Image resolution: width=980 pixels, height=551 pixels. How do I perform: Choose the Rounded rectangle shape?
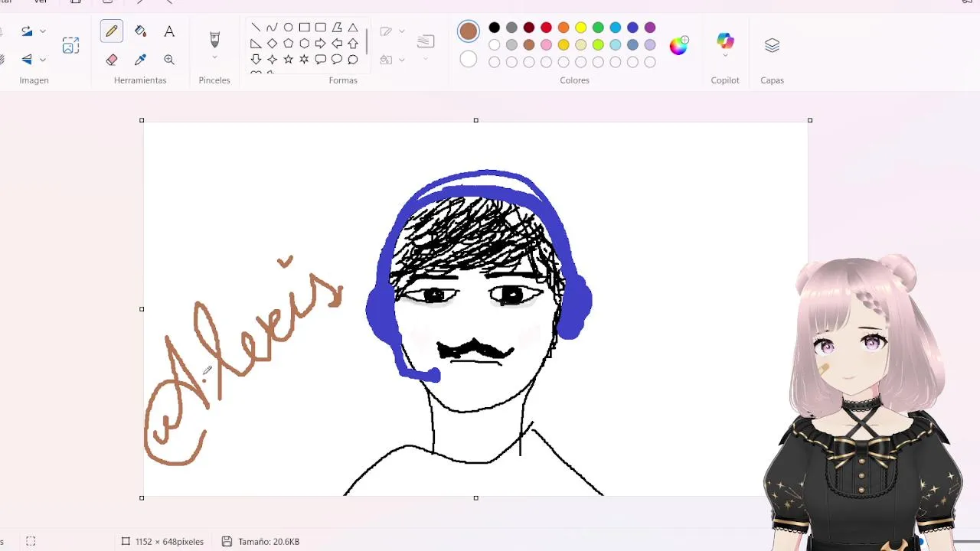coord(321,28)
